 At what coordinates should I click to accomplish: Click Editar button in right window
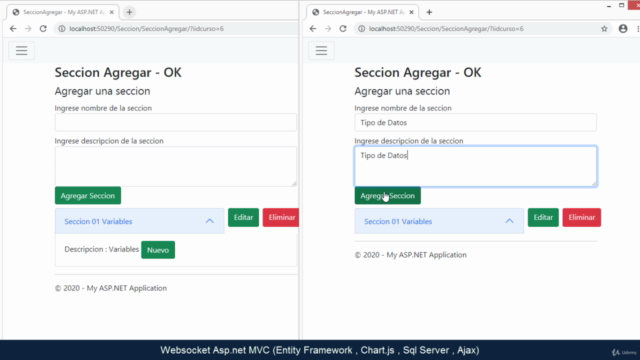pyautogui.click(x=543, y=218)
